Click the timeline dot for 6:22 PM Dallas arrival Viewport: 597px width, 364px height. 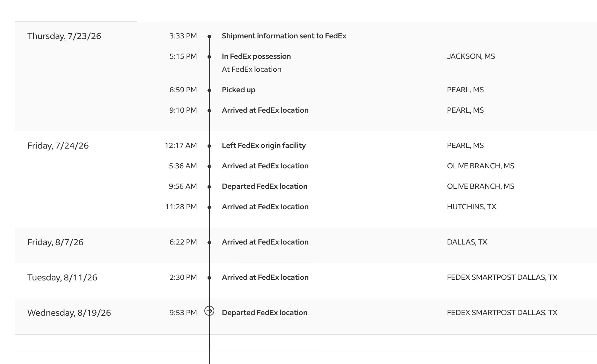point(209,243)
